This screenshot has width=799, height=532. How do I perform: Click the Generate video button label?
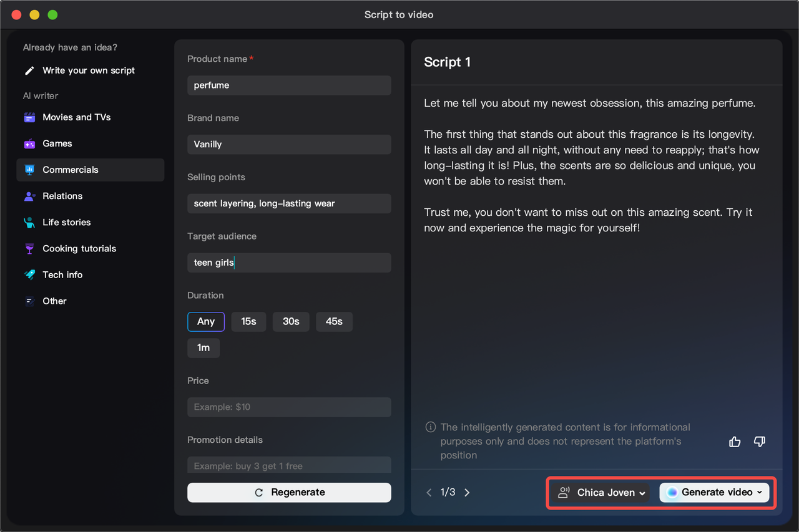tap(717, 492)
